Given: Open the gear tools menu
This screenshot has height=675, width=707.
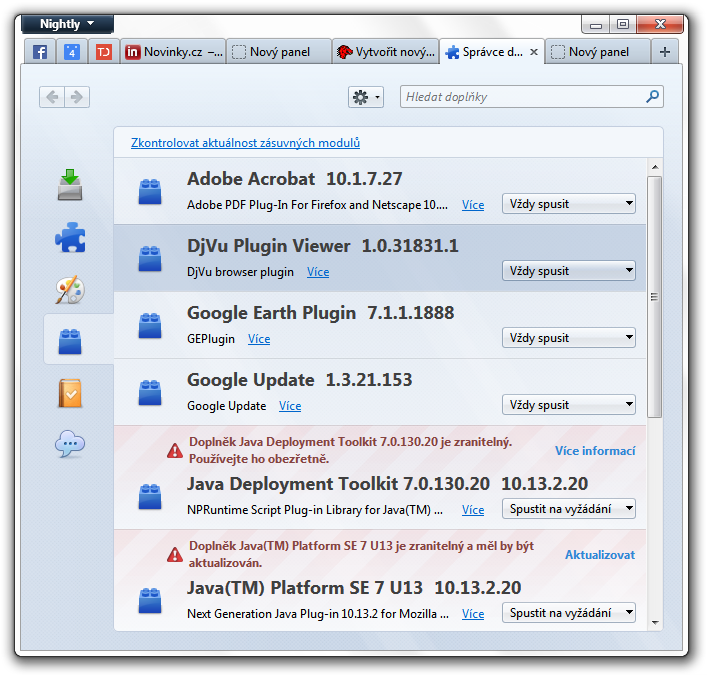Looking at the screenshot, I should click(x=366, y=97).
